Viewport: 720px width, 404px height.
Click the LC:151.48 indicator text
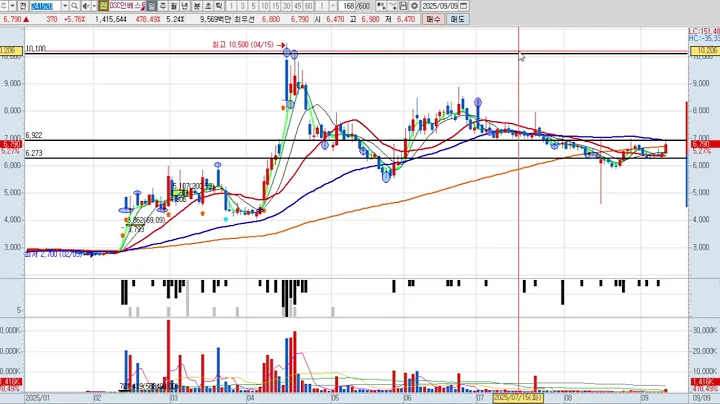click(704, 31)
